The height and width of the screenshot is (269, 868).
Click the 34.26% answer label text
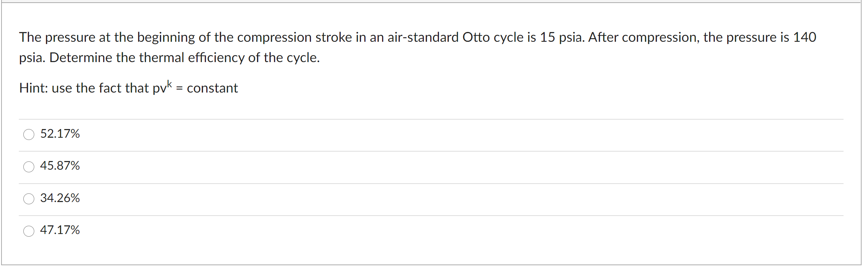(x=59, y=198)
